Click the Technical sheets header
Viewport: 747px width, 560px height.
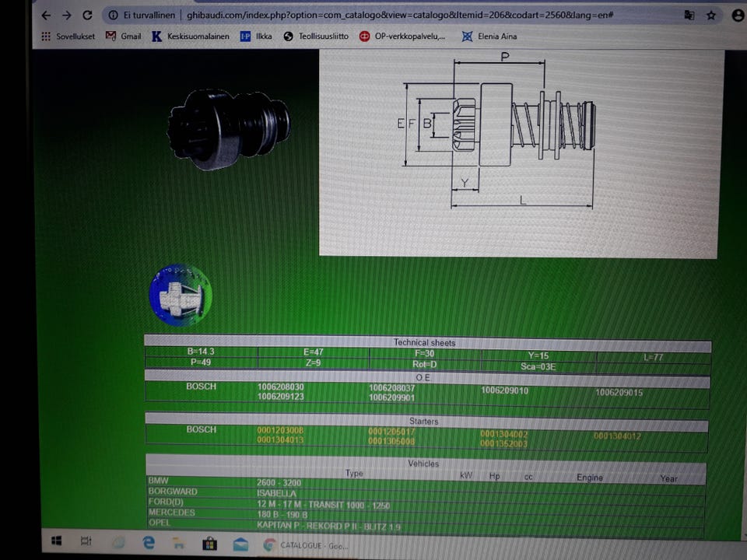point(425,343)
